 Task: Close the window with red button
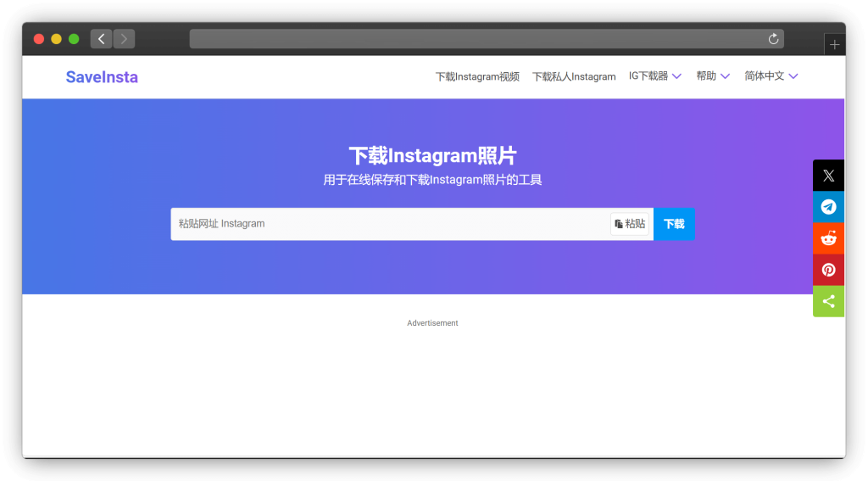(39, 39)
